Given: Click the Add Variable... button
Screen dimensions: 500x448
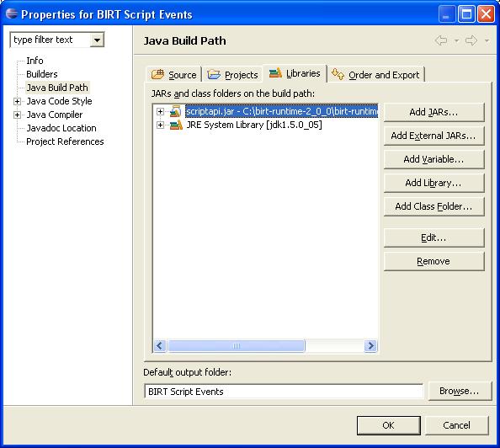Looking at the screenshot, I should click(434, 159).
